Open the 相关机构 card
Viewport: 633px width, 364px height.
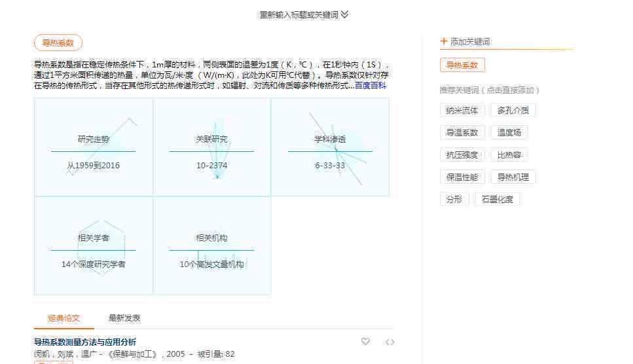[x=211, y=246]
